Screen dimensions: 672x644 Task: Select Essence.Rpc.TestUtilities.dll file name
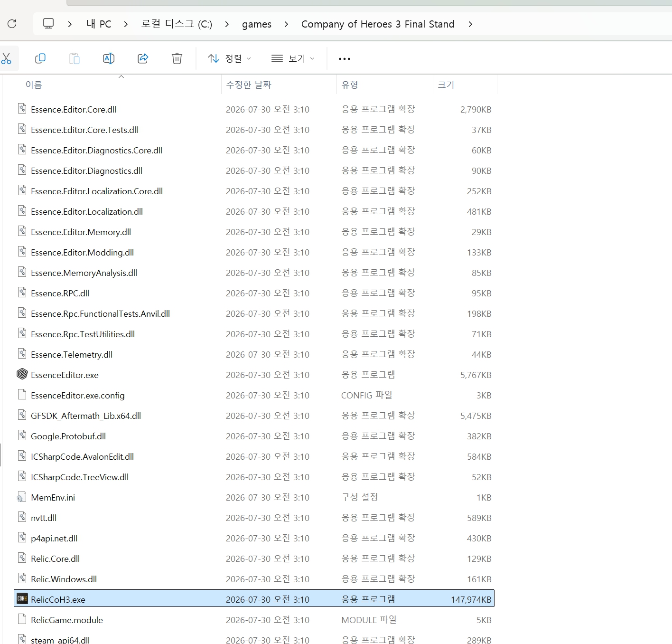tap(83, 334)
